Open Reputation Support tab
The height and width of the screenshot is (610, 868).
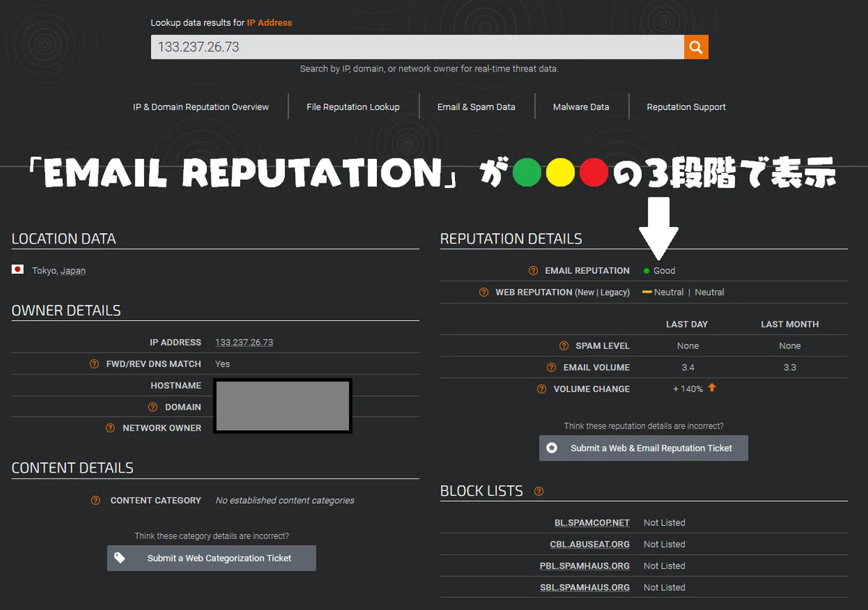[686, 107]
